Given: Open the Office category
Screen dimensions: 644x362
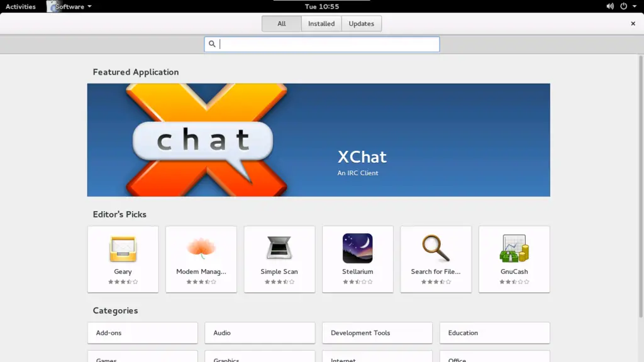Looking at the screenshot, I should point(494,356).
